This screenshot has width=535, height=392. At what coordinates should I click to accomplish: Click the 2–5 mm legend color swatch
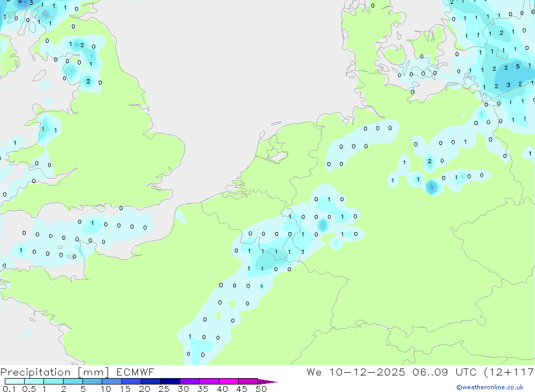pyautogui.click(x=73, y=381)
